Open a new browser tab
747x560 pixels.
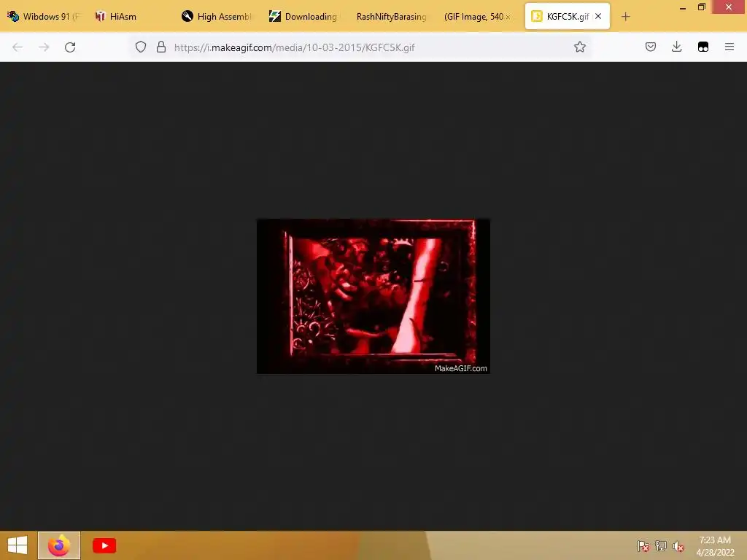pos(625,17)
